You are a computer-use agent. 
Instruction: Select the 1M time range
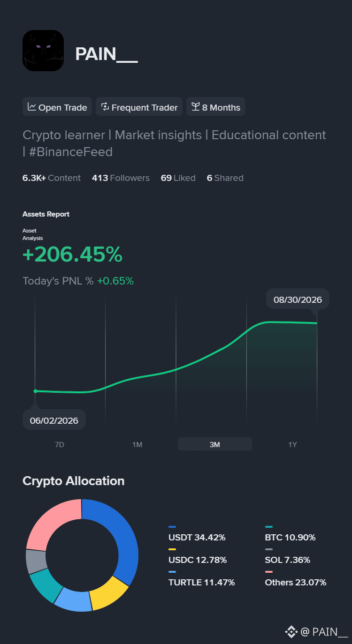tap(137, 444)
